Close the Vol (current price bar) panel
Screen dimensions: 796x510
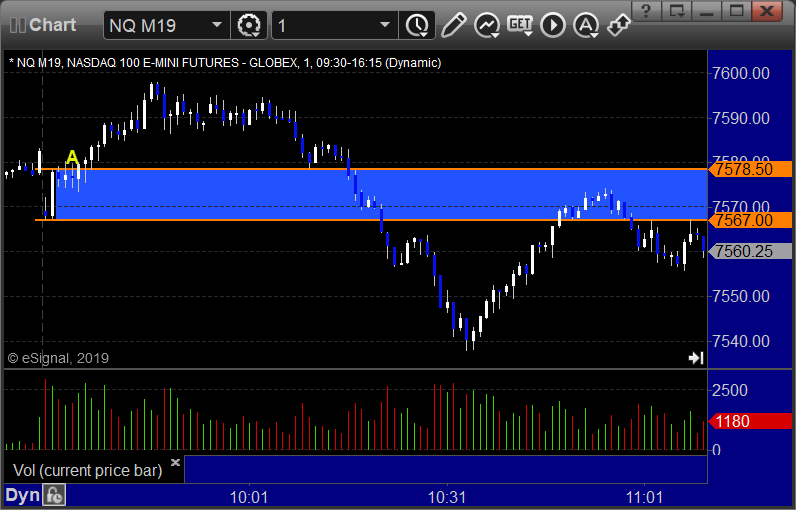click(x=175, y=462)
